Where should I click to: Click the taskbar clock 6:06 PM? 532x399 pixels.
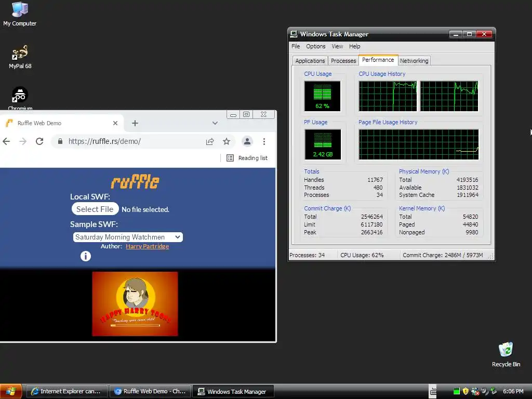pyautogui.click(x=513, y=392)
